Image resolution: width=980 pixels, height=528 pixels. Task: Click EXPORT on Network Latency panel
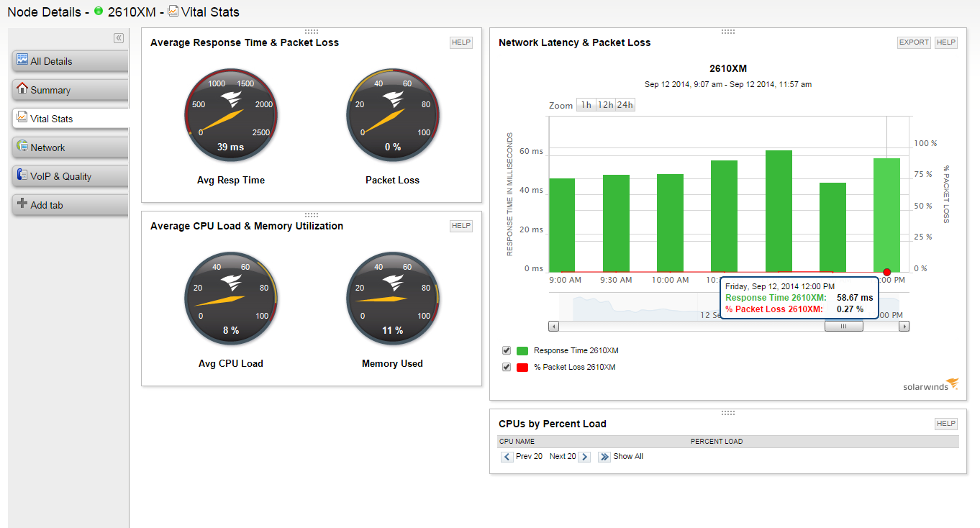[x=914, y=42]
